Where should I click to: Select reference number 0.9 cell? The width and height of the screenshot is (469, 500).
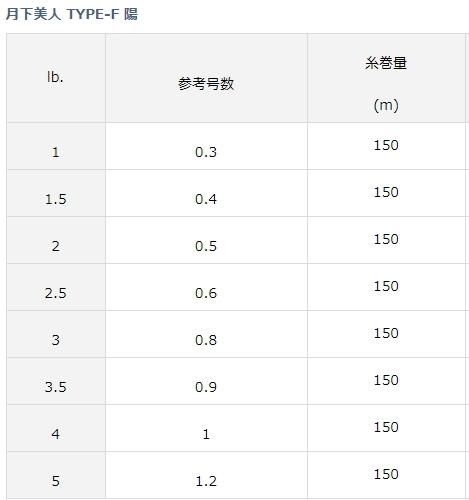206,381
